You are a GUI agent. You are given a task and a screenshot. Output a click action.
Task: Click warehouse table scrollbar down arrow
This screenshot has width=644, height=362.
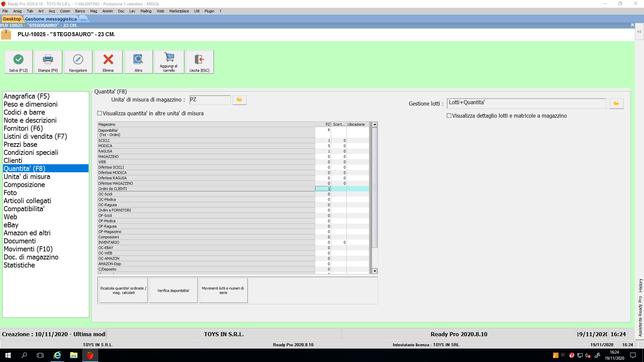click(375, 271)
